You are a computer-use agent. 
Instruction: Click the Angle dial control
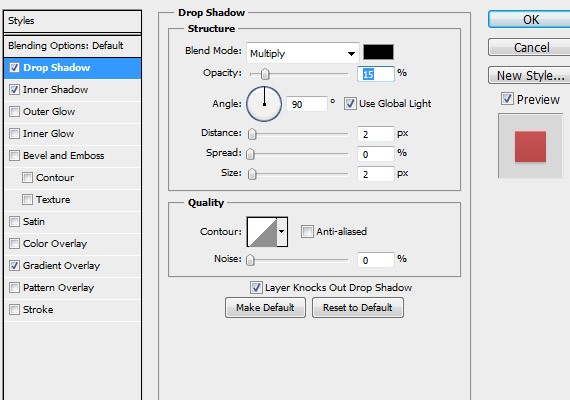[264, 104]
